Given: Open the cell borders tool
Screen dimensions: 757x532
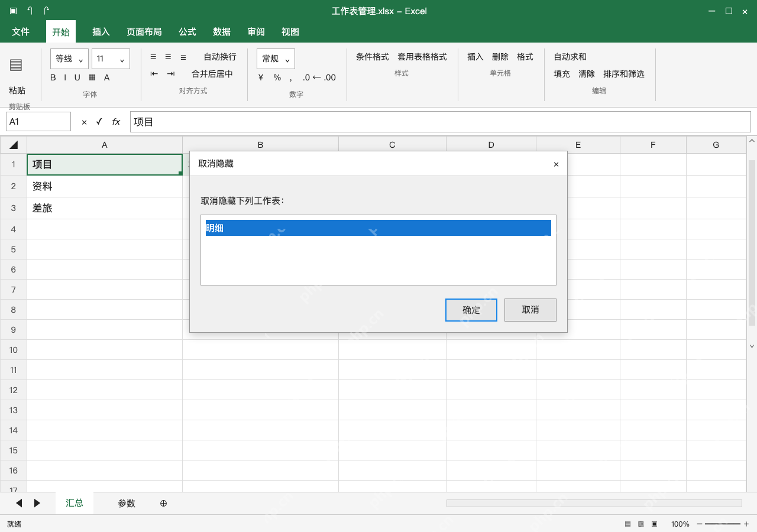Looking at the screenshot, I should [92, 77].
